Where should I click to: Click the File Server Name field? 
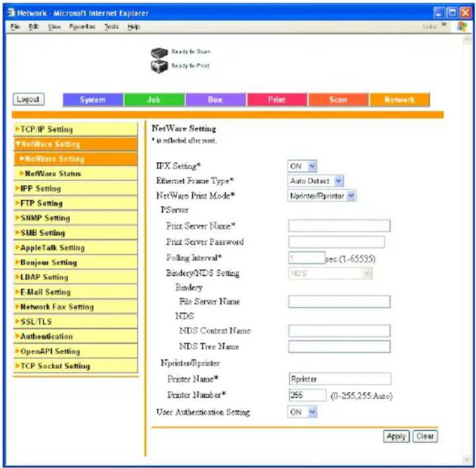(x=339, y=302)
